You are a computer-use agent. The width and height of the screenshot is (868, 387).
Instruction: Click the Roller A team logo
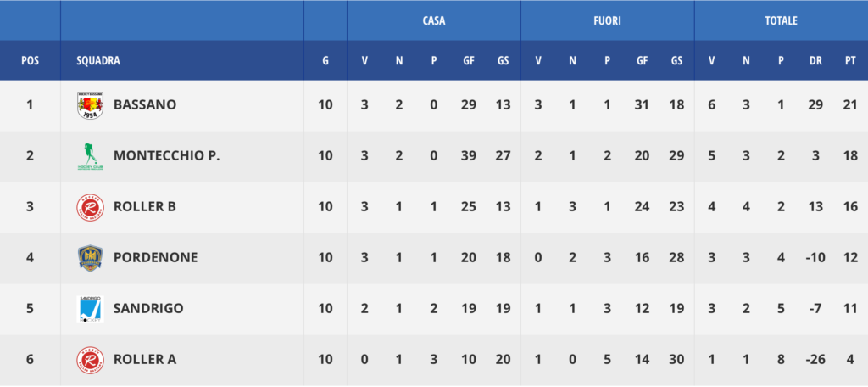pyautogui.click(x=90, y=360)
